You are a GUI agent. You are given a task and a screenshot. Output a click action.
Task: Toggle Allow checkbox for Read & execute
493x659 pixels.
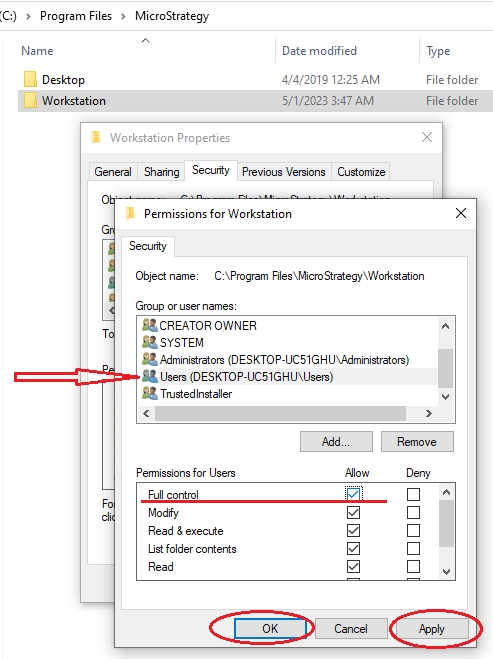(x=353, y=530)
